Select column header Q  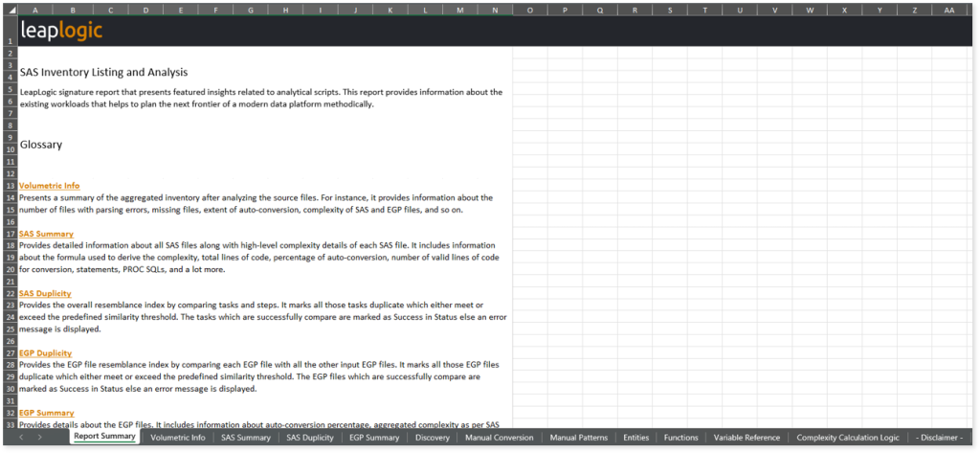pyautogui.click(x=599, y=10)
